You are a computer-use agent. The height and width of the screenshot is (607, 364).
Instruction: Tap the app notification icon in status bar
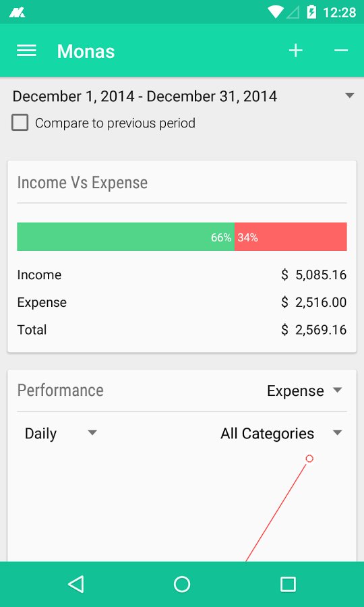[18, 13]
